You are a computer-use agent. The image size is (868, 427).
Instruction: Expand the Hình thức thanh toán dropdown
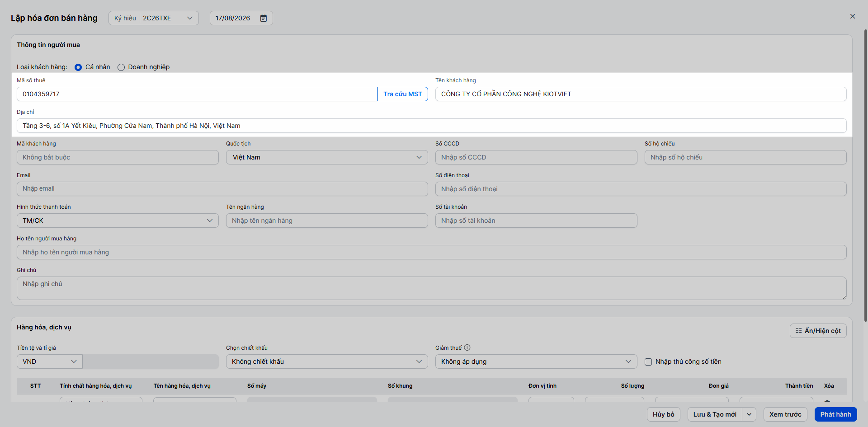click(x=118, y=221)
